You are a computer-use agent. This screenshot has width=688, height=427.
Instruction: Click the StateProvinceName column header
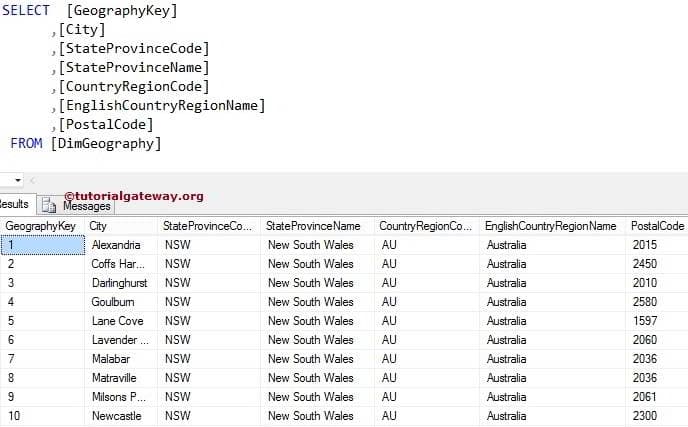[313, 226]
